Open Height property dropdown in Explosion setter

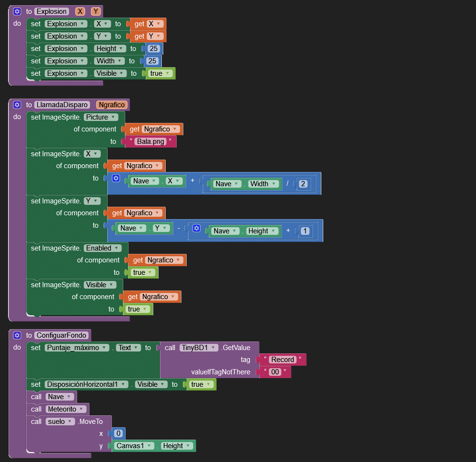(109, 49)
